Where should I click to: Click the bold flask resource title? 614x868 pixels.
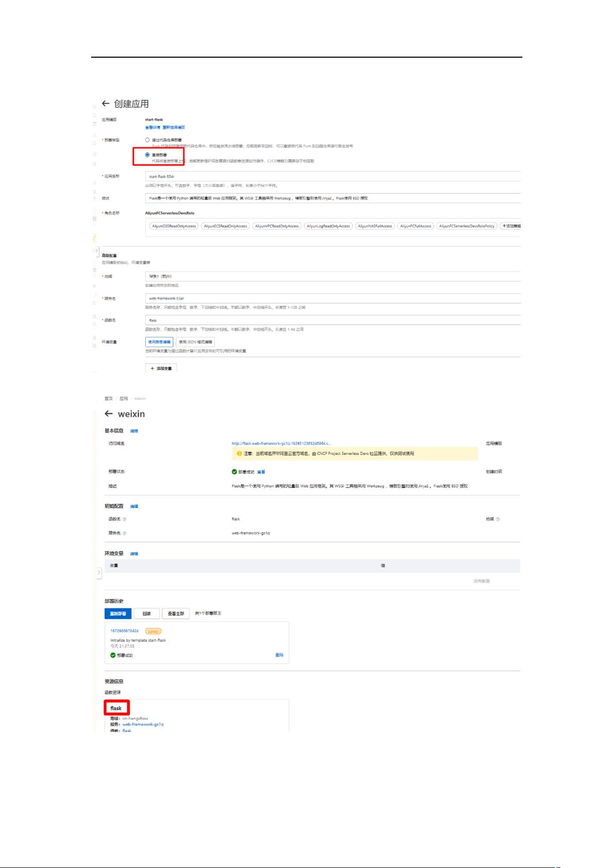116,708
